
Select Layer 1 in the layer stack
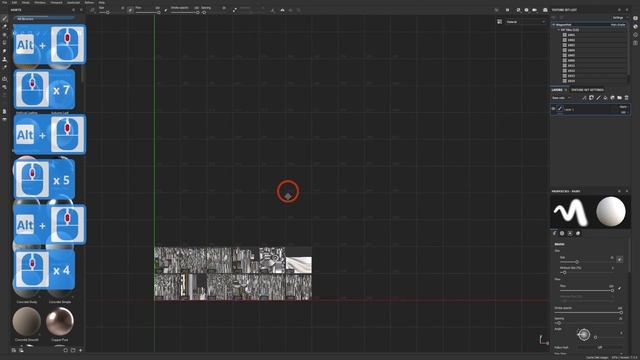point(590,109)
